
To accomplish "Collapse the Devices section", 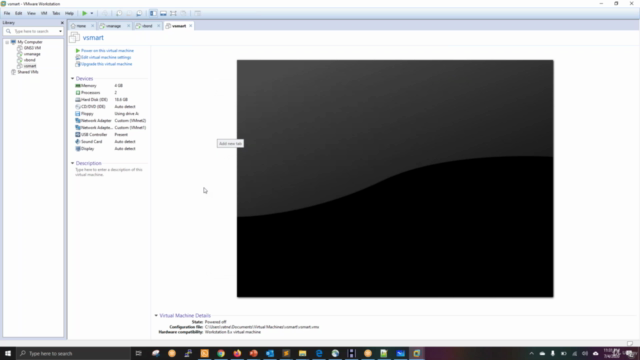I will point(73,78).
